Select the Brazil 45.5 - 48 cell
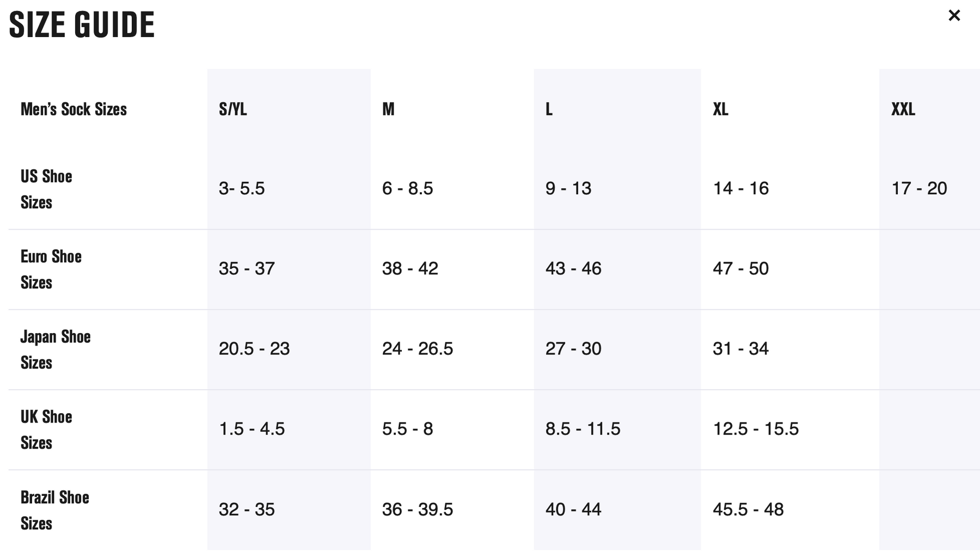 [x=748, y=509]
